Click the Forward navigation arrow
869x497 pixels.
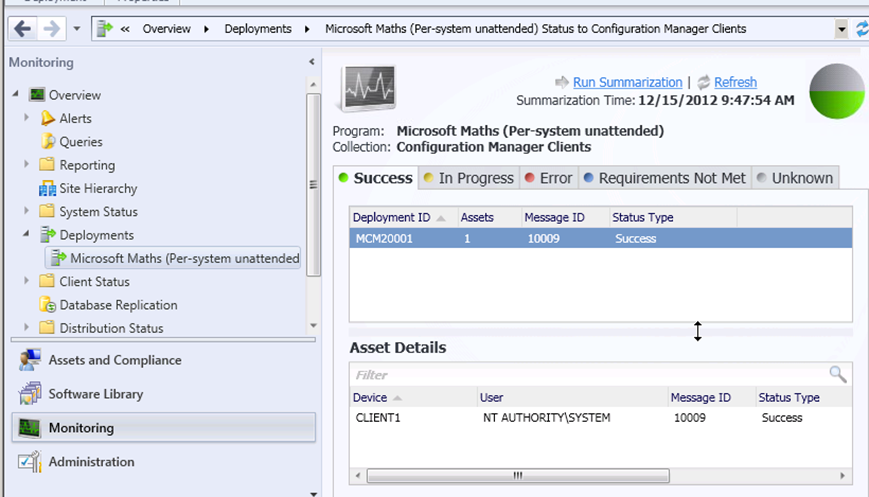coord(52,28)
